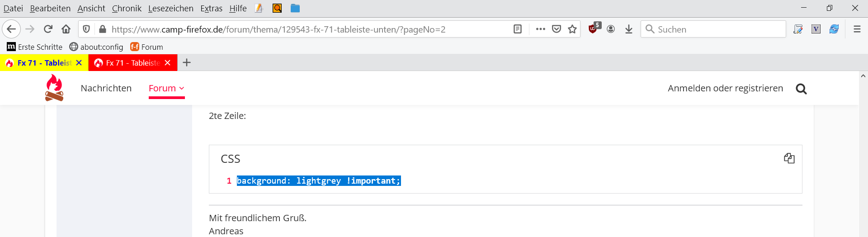
Task: Save page to Pocket icon
Action: click(x=557, y=29)
